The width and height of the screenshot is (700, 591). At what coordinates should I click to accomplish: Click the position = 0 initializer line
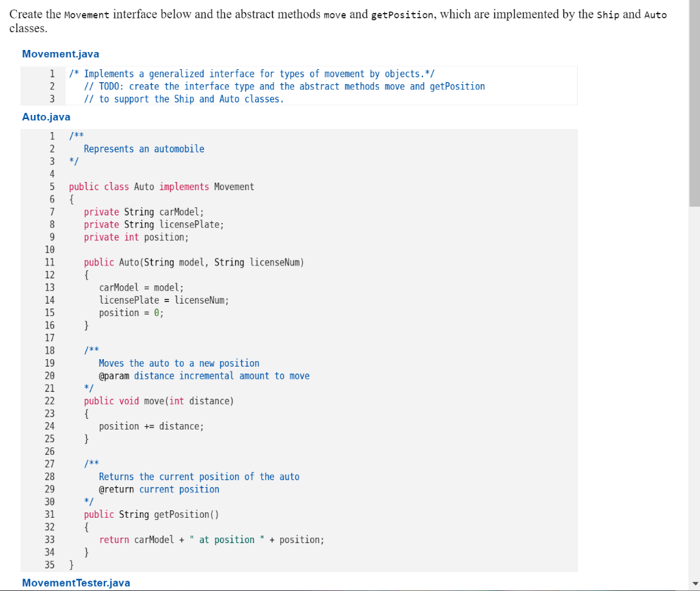[x=130, y=313]
